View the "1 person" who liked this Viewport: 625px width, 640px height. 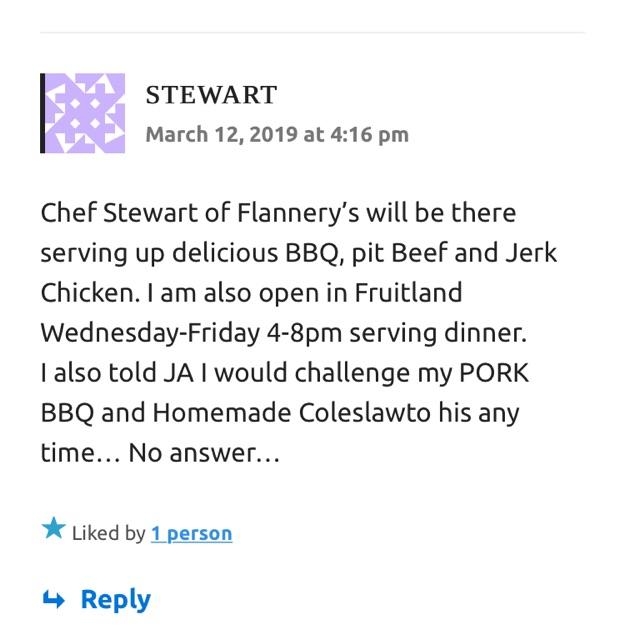191,533
